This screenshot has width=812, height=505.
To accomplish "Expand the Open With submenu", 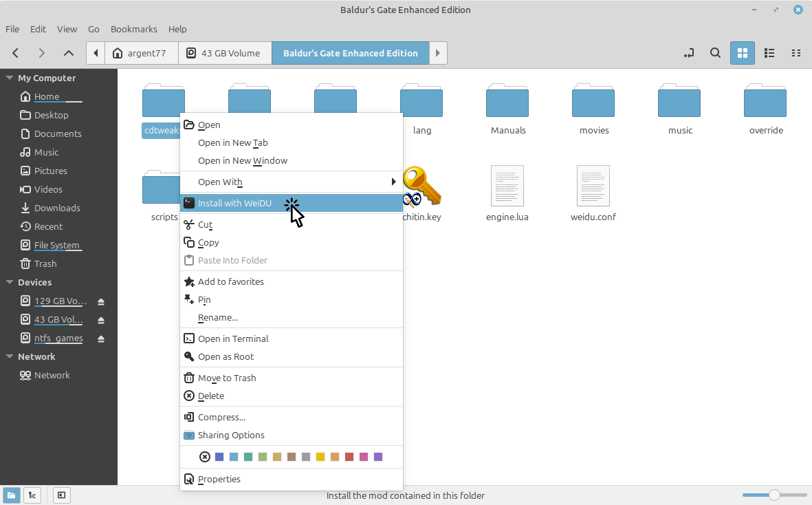I will 292,182.
